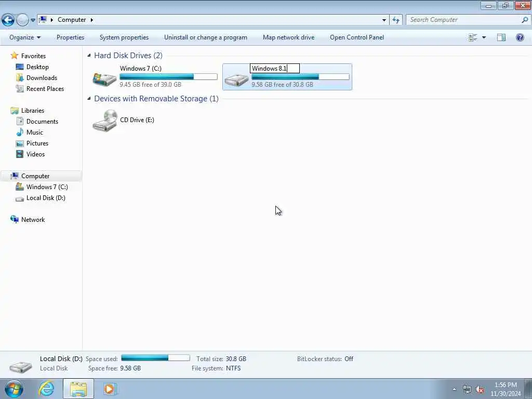Click the BitLocker status 'Off' value

349,358
